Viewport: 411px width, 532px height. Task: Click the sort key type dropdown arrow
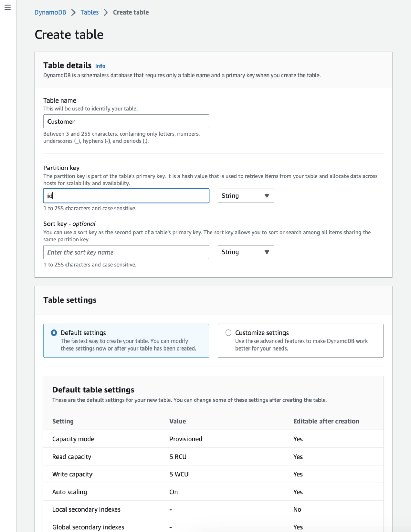click(x=266, y=252)
